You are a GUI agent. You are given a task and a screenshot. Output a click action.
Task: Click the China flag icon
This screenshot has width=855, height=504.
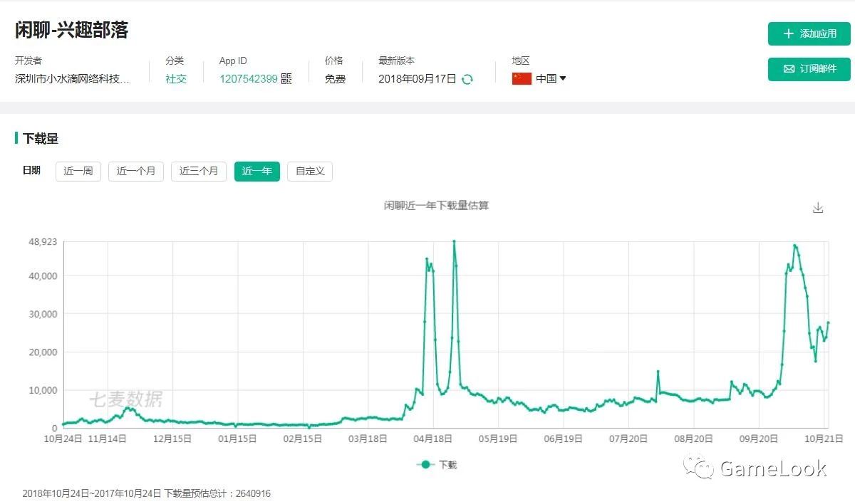(522, 79)
